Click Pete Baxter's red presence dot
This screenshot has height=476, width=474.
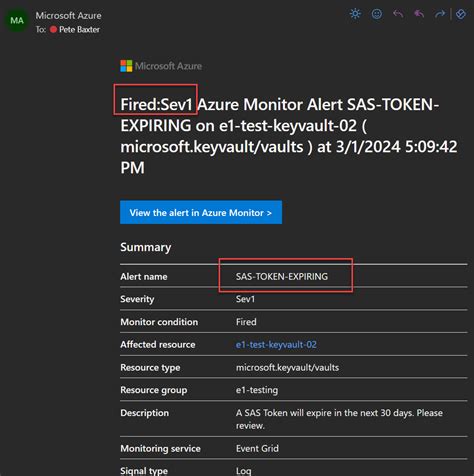pyautogui.click(x=53, y=30)
